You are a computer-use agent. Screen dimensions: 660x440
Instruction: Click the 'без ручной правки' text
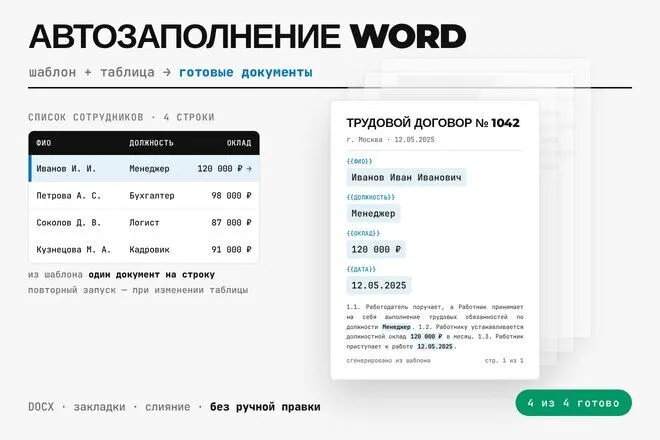point(265,407)
